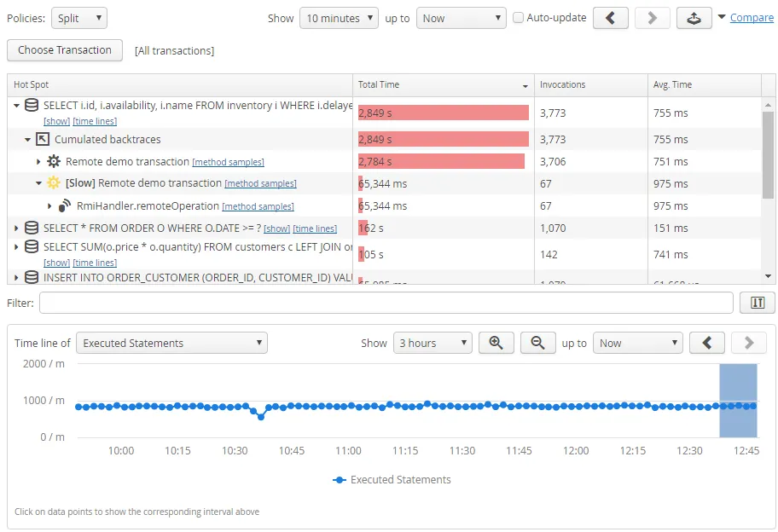The height and width of the screenshot is (532, 778).
Task: Click the gear icon of Remote demo transaction
Action: pos(53,161)
